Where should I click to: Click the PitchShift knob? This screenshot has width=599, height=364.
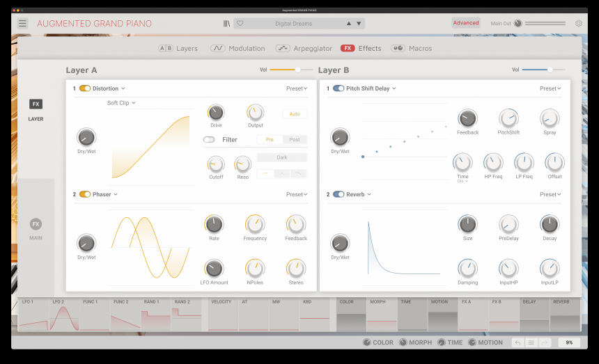point(508,118)
